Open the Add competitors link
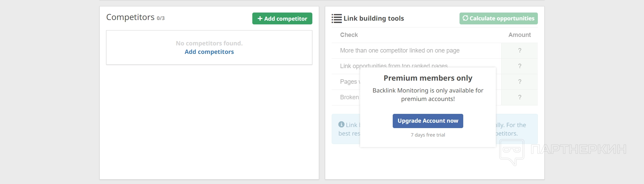This screenshot has width=644, height=184. pyautogui.click(x=209, y=52)
